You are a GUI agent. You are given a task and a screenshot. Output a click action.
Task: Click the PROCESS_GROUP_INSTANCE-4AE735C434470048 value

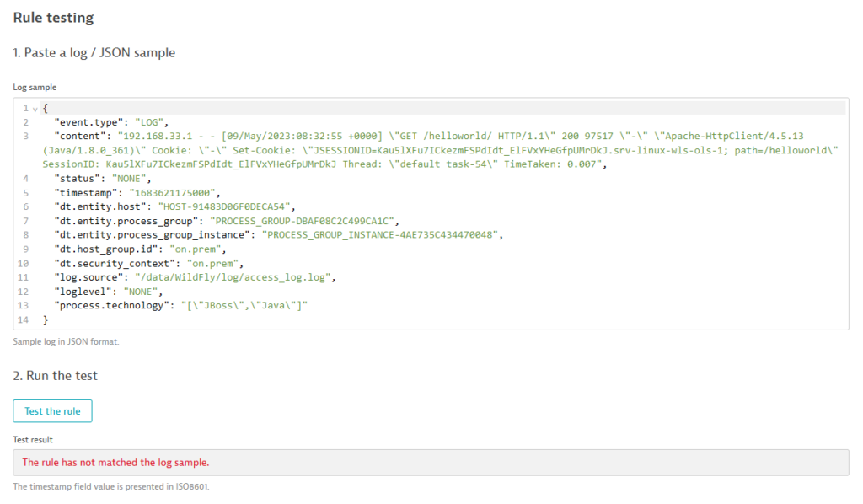click(381, 235)
